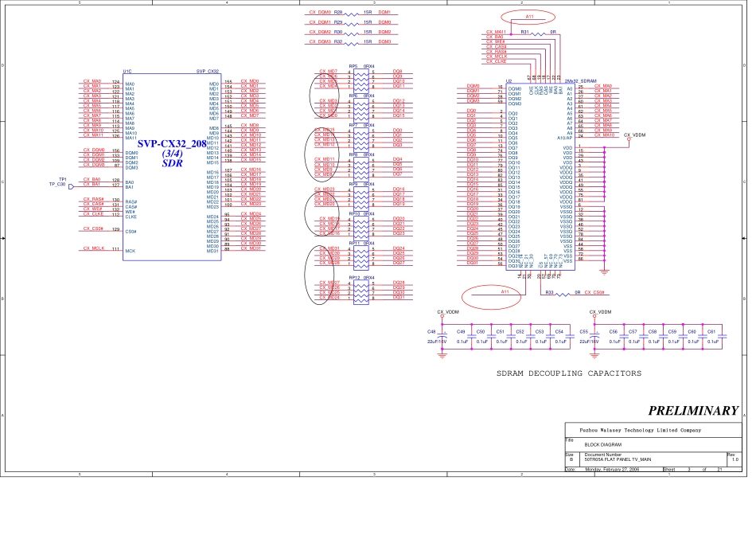Click the PRELIMINARY stamp text
Viewport: 756px width, 535px height.
pyautogui.click(x=693, y=411)
